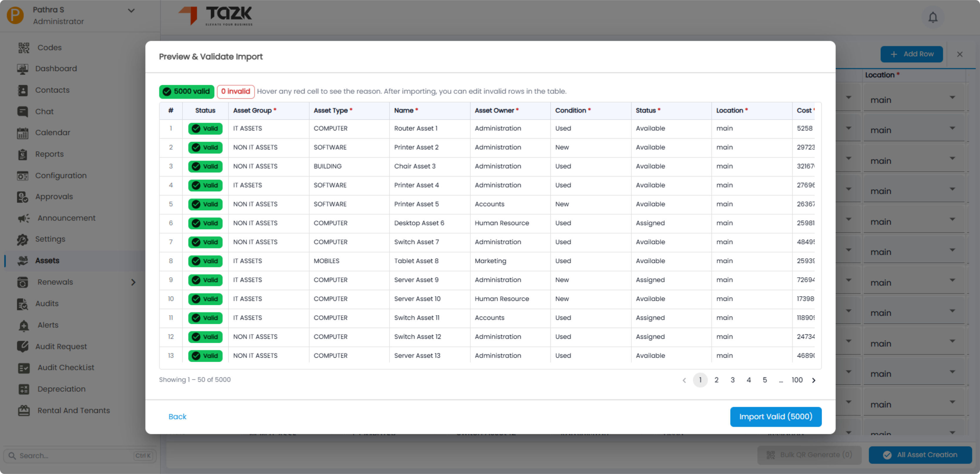Open the Contacts icon
The image size is (980, 474).
(x=22, y=90)
